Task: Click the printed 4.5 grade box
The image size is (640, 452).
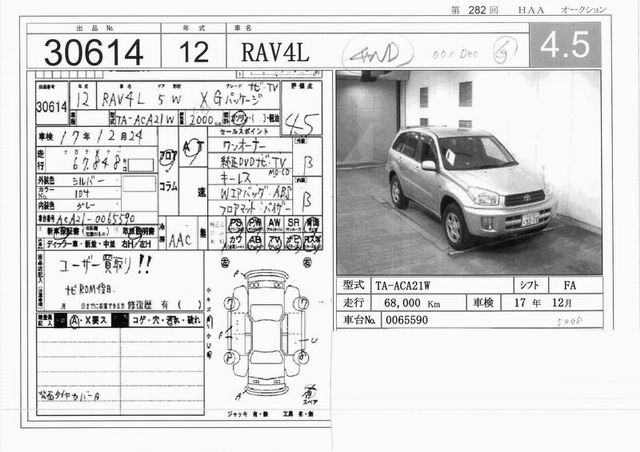Action: point(565,45)
